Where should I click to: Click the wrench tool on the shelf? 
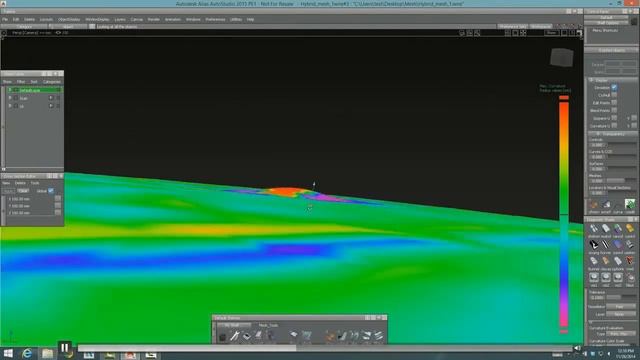(x=234, y=336)
